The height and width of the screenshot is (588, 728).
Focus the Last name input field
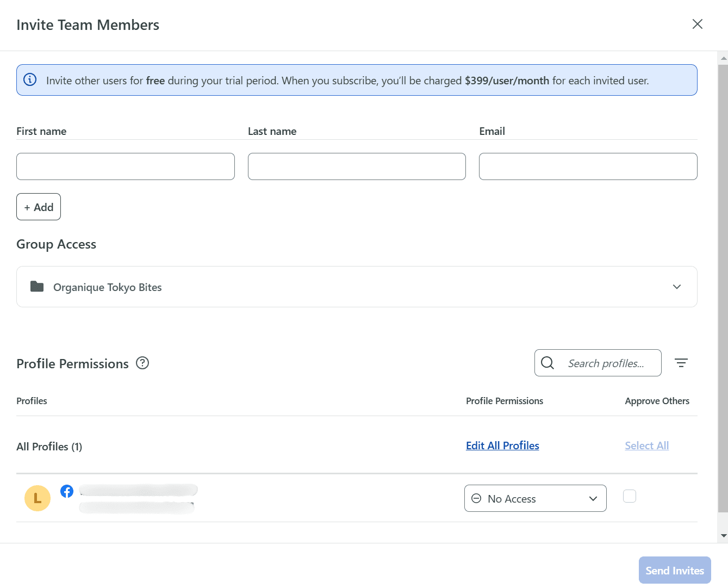pos(357,166)
